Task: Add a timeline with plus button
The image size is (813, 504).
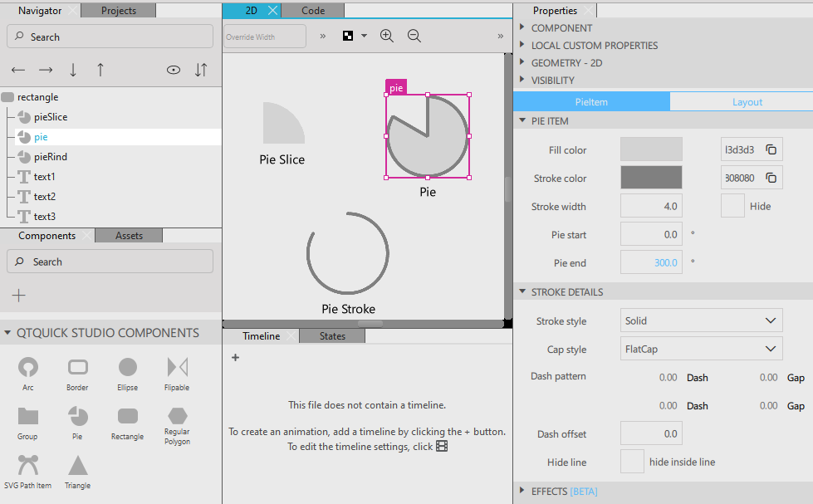Action: (x=235, y=358)
